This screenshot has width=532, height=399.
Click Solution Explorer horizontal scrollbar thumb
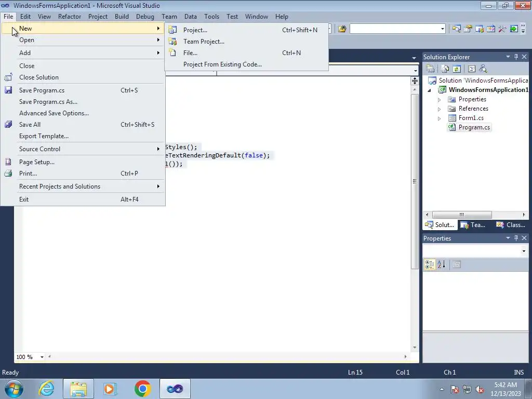point(462,215)
